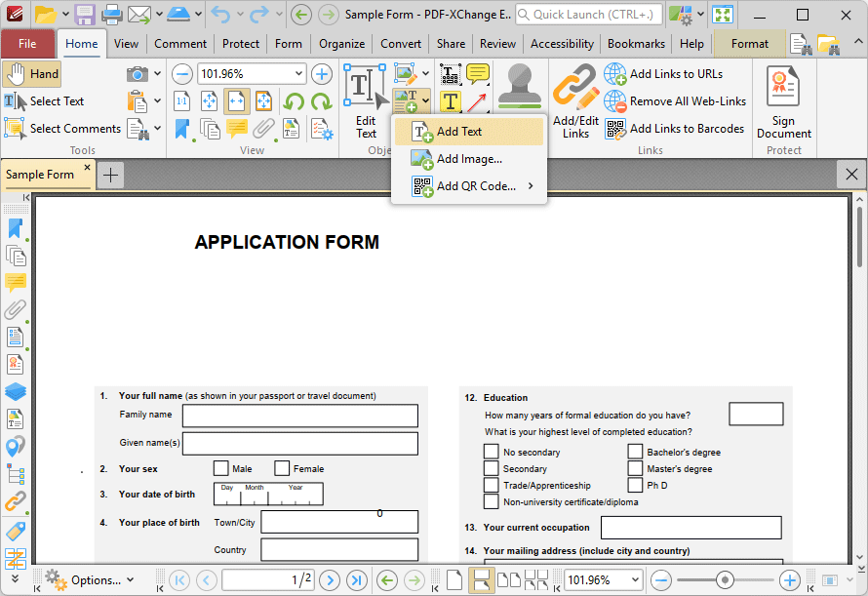Open the Undo history dropdown arrow
Screen dimensions: 868x596
tap(240, 15)
